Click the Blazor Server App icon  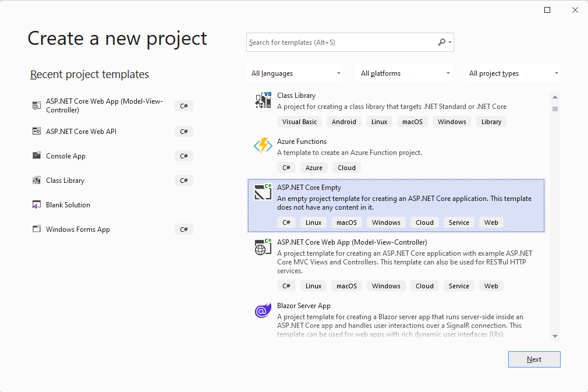point(263,310)
